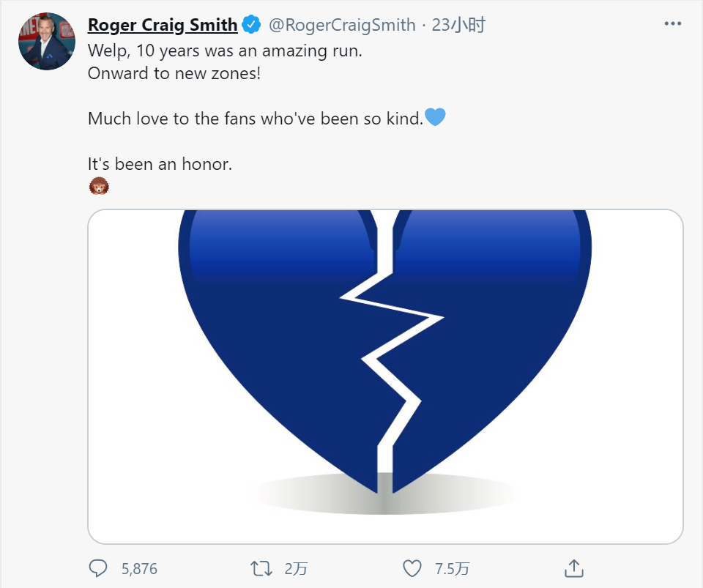703x588 pixels.
Task: Click the hedgehog emoji
Action: 99,187
